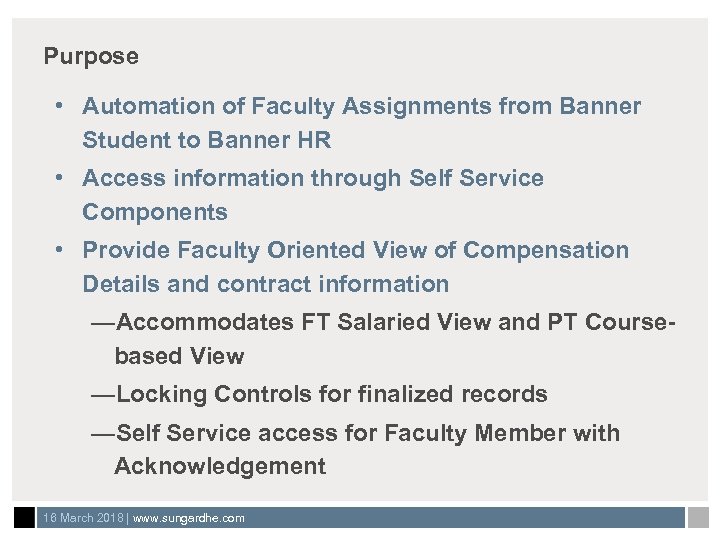Select the Purpose slide title

coord(91,56)
